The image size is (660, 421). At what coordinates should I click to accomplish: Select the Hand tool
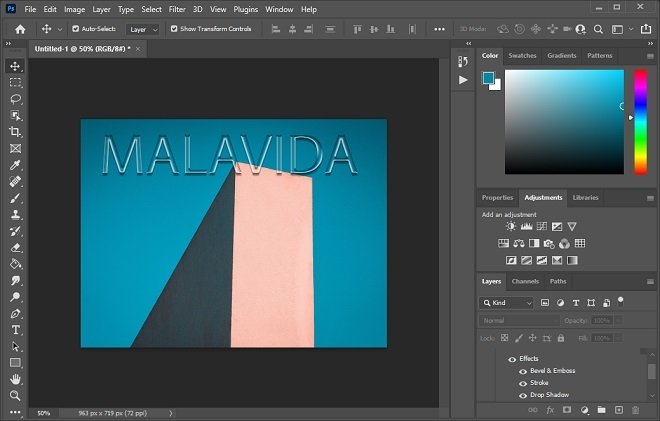tap(15, 379)
